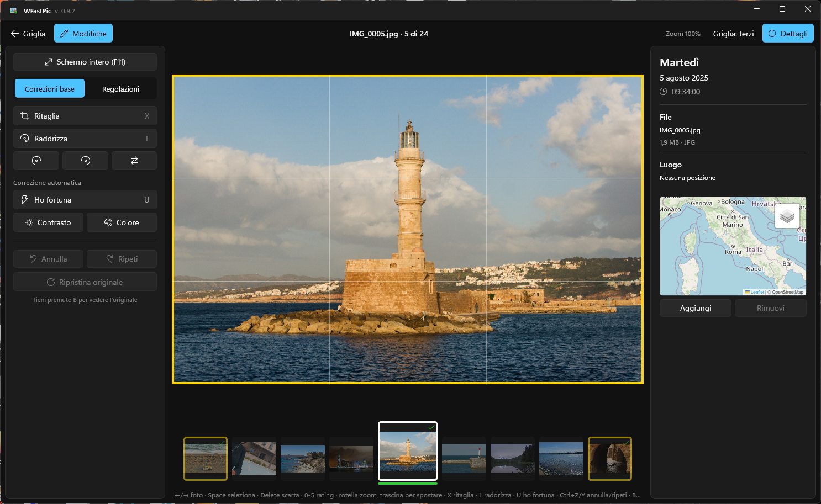Switch to Regolazioni tab
The height and width of the screenshot is (504, 821).
121,89
